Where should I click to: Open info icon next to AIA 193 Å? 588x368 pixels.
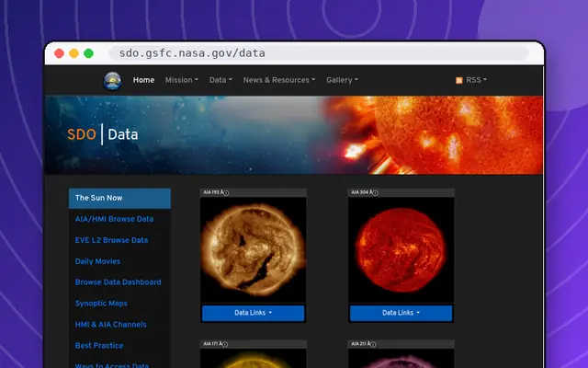coord(226,193)
